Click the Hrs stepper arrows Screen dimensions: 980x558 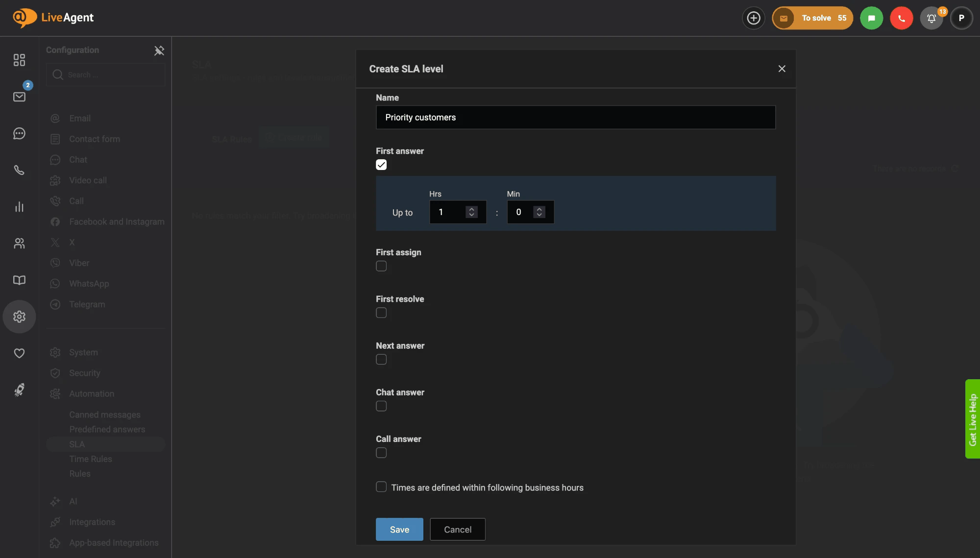(471, 212)
